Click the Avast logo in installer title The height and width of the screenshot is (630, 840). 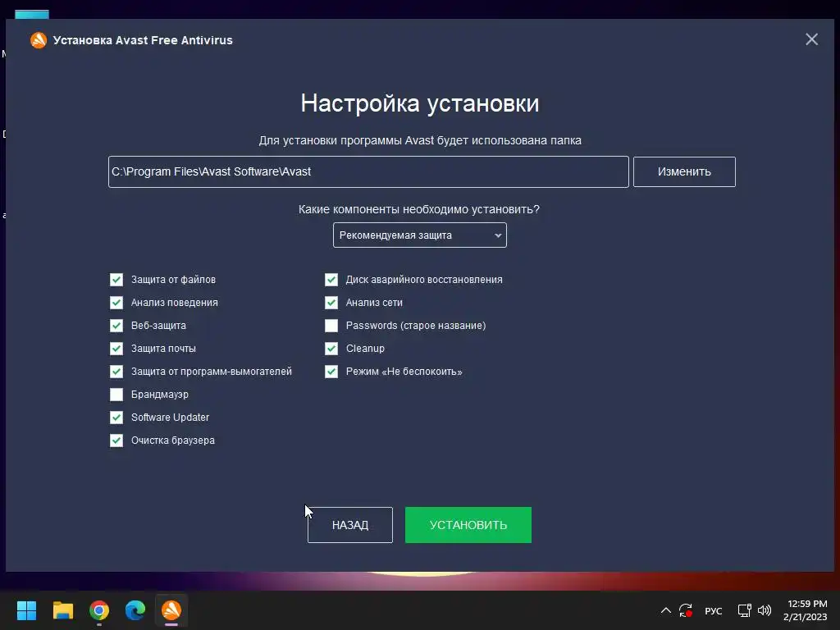(x=39, y=40)
